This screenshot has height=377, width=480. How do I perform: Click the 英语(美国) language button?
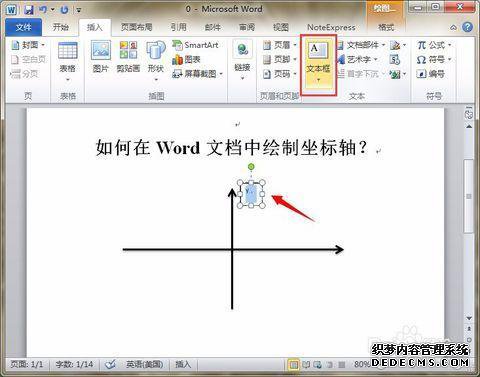(144, 364)
